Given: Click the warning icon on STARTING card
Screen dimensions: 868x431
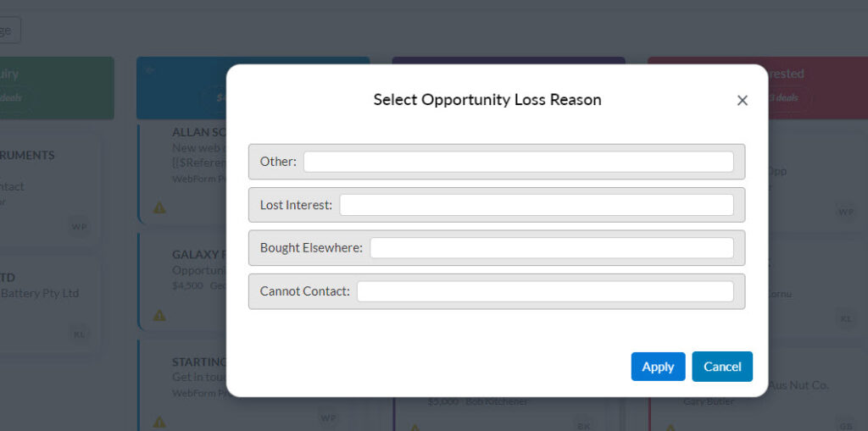Looking at the screenshot, I should (159, 423).
